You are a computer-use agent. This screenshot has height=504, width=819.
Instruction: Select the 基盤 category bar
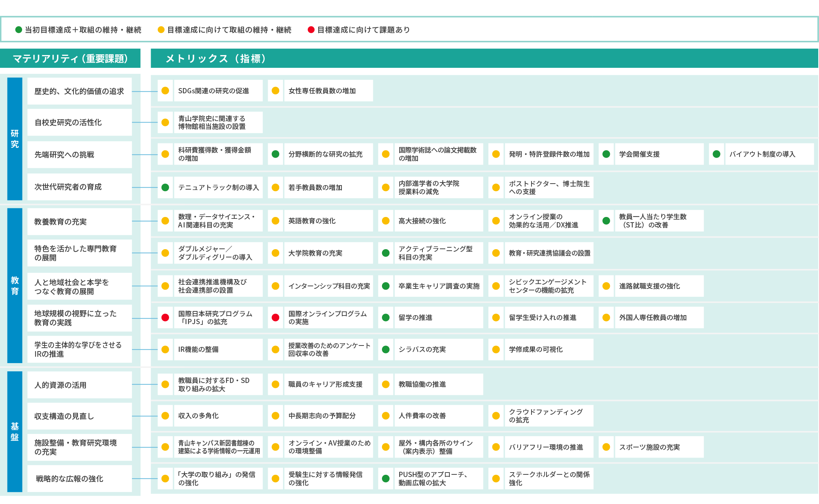point(15,432)
